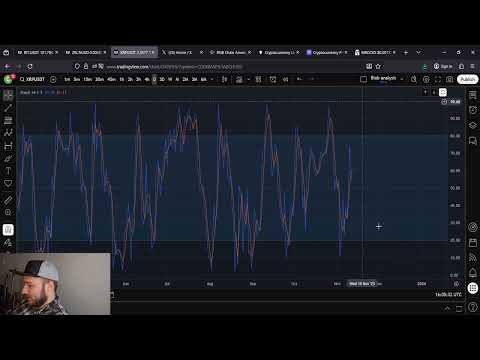Viewport: 480px width, 360px height.
Task: Open the Watchlist panel
Action: [x=473, y=95]
